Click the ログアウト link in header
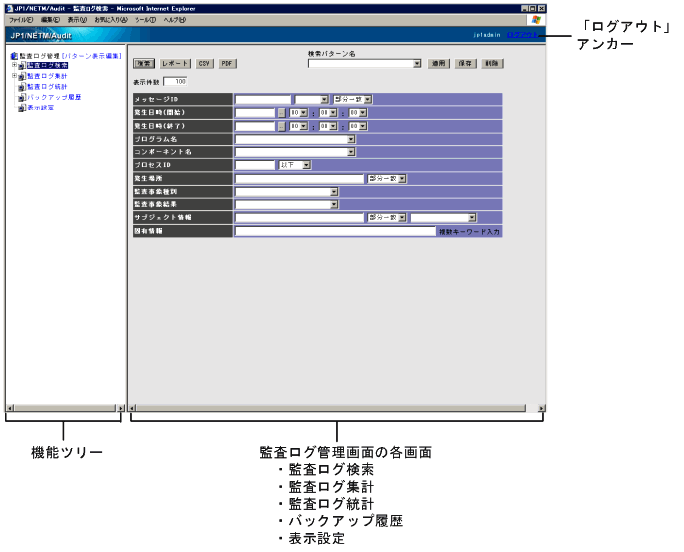The width and height of the screenshot is (684, 552). coord(522,35)
